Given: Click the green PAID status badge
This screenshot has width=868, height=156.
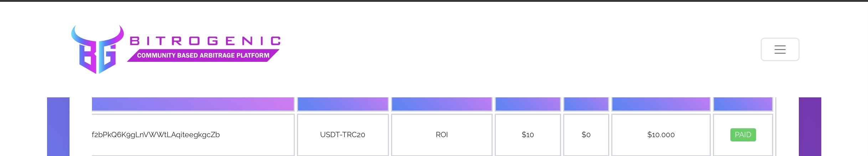Looking at the screenshot, I should point(743,135).
